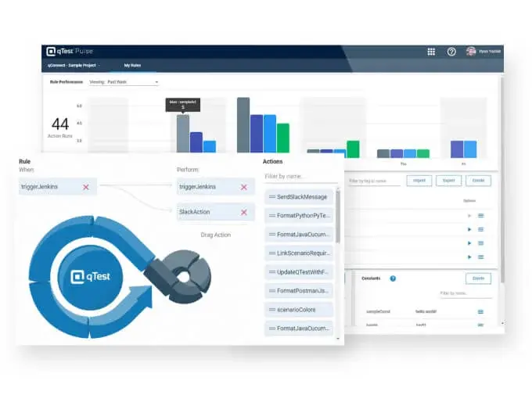Grab the scenarioColors drag handle icon
The width and height of the screenshot is (532, 413).
(271, 310)
